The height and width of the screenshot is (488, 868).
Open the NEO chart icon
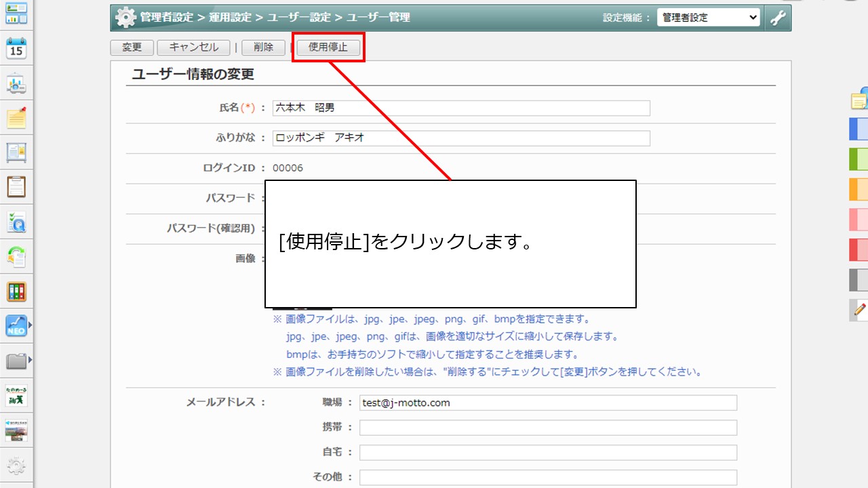coord(16,326)
